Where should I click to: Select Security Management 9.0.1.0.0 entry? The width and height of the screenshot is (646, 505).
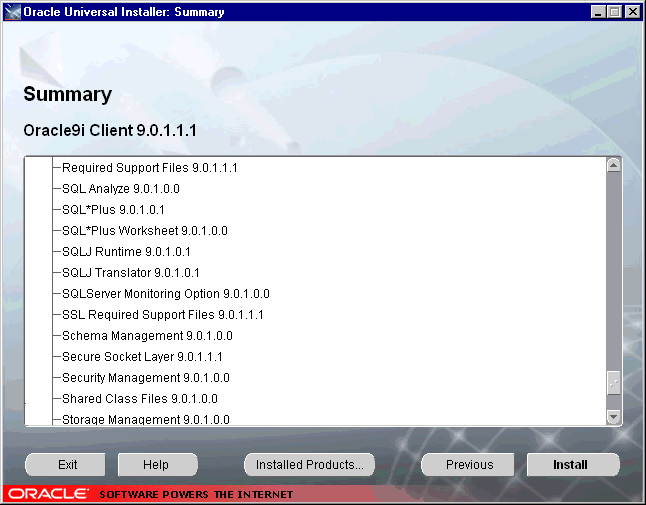click(146, 378)
